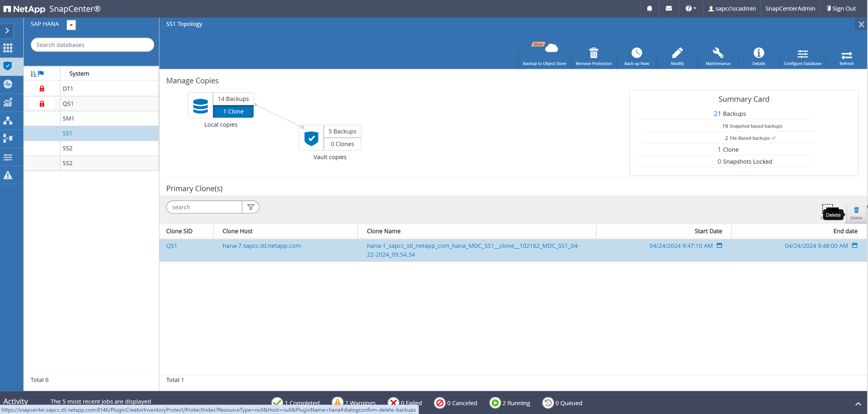
Task: Click the Remove Protection trash icon
Action: pos(593,53)
